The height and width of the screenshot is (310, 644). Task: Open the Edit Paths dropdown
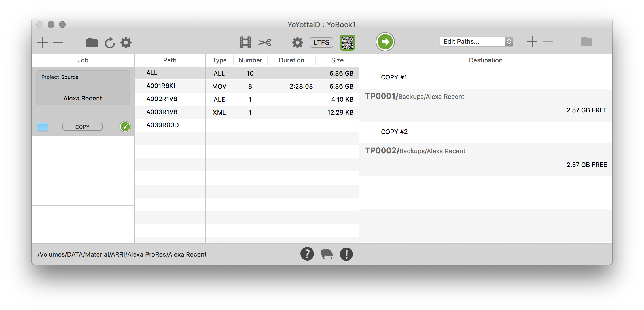click(476, 41)
